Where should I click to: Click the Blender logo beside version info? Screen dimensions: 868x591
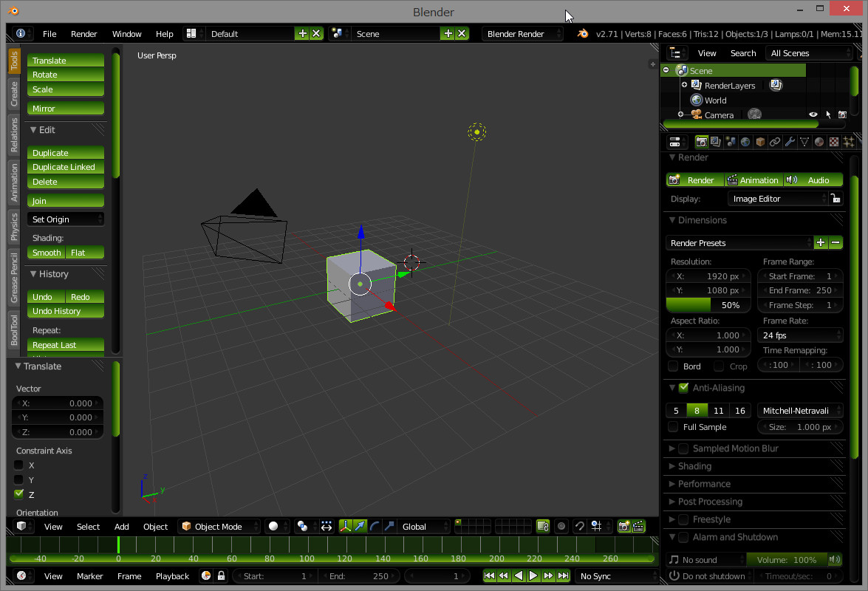pos(582,34)
